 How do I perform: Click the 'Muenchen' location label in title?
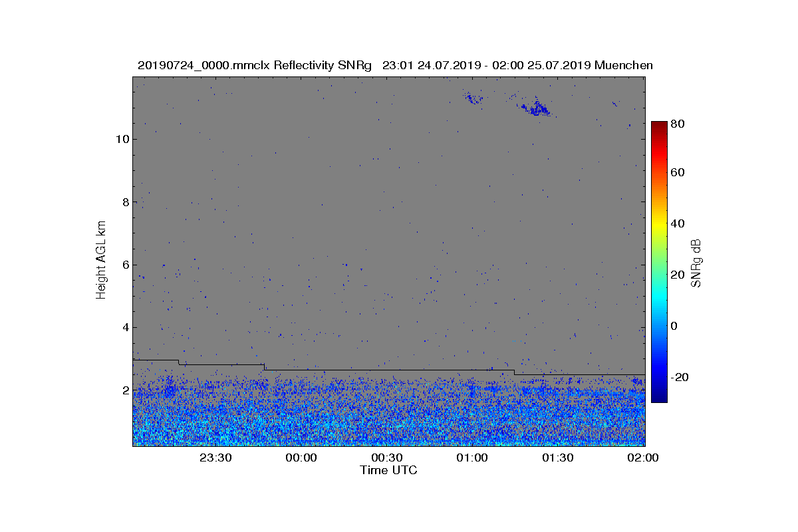point(624,65)
